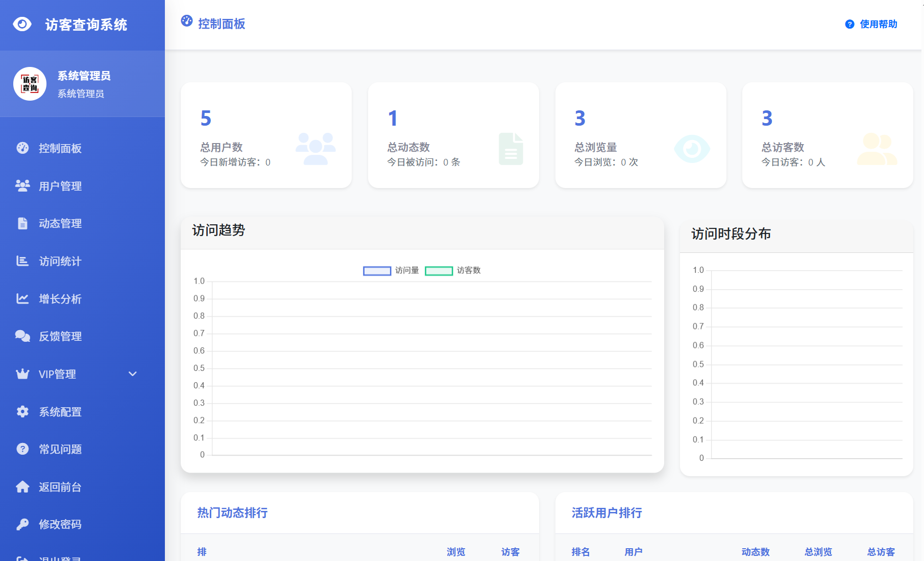Click inside the 访问趋势 chart plot area
The height and width of the screenshot is (561, 924).
(x=432, y=368)
